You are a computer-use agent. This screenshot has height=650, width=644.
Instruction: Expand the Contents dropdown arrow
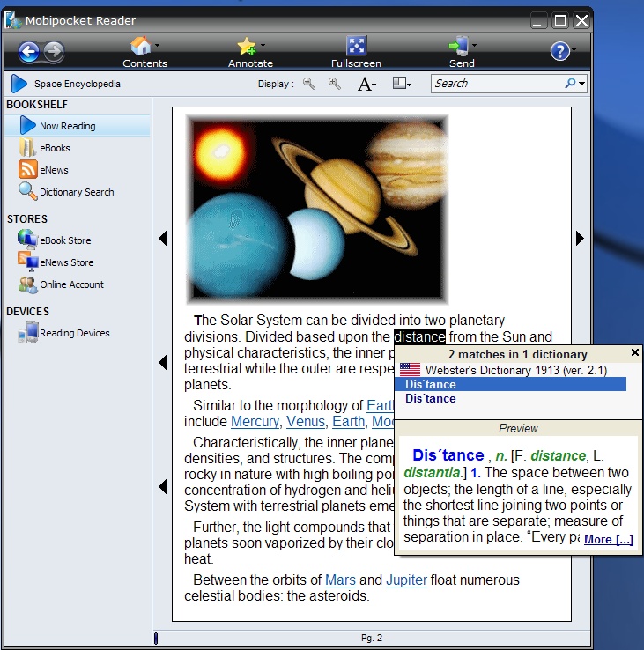click(157, 45)
